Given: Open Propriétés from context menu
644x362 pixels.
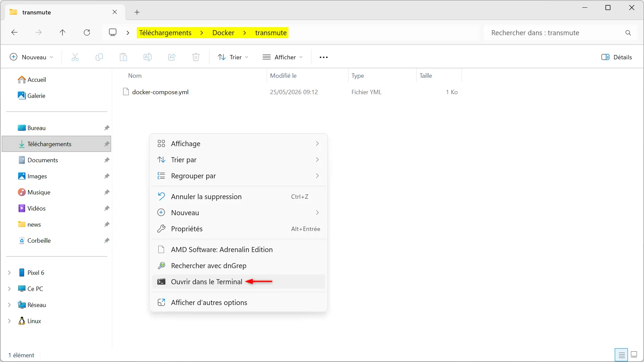Looking at the screenshot, I should pyautogui.click(x=238, y=229).
